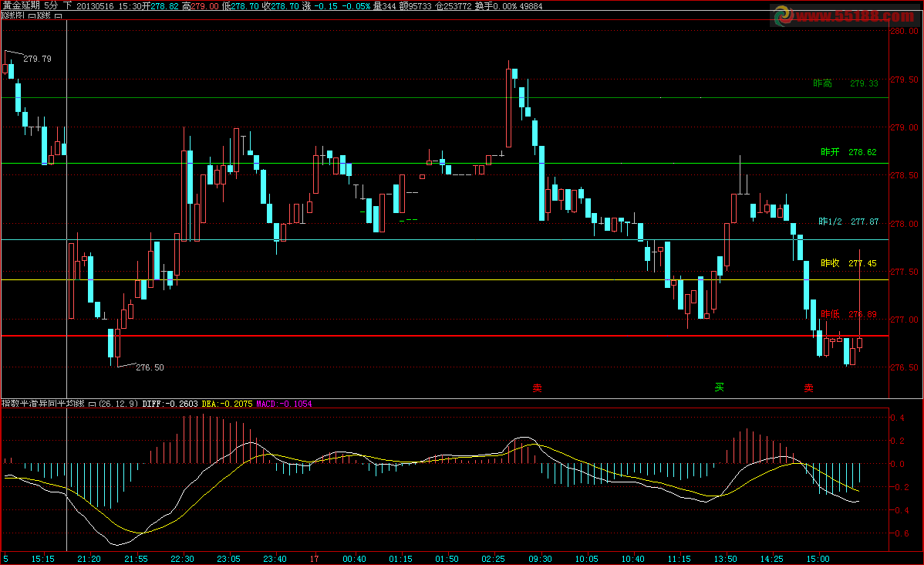The image size is (924, 565).
Task: Click the 09:30 time axis marker
Action: [x=540, y=558]
